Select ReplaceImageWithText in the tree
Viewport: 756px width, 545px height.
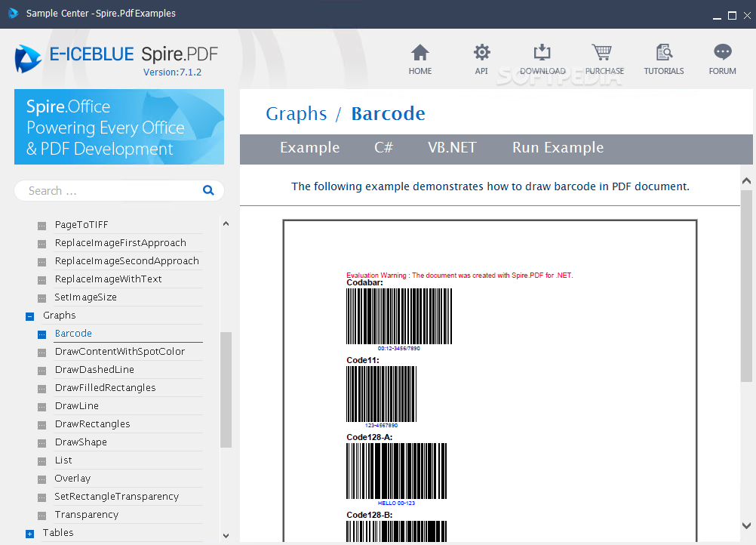(108, 279)
